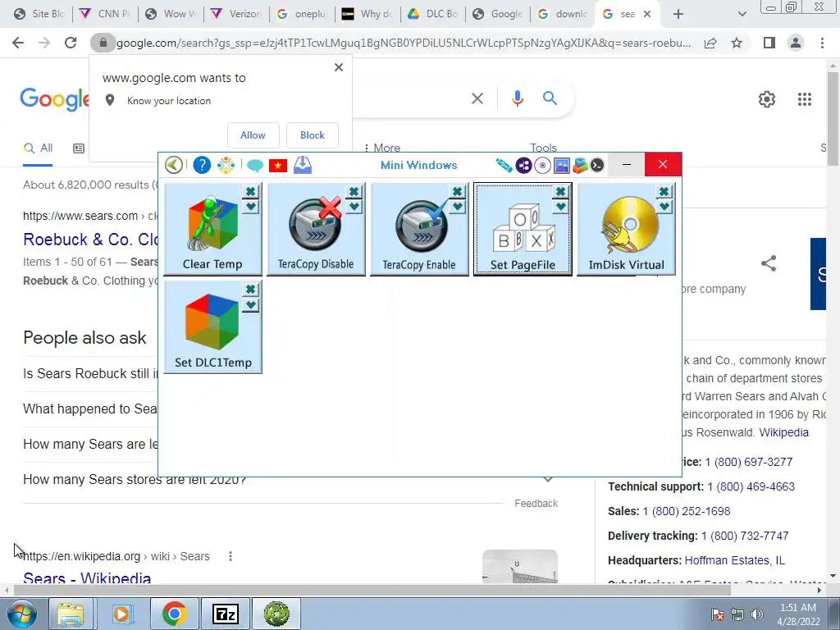Screen dimensions: 840x630
Task: Open the disc icon in Mini Windows toolbar
Action: 542,166
